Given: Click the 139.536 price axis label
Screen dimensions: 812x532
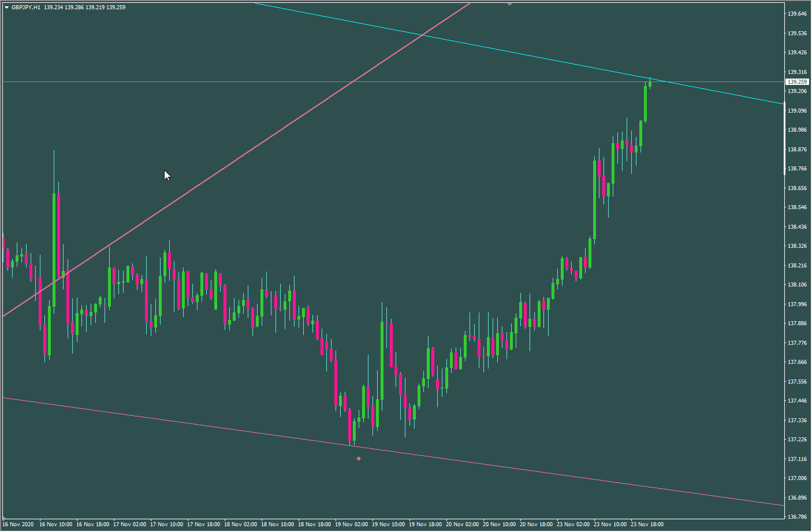Looking at the screenshot, I should click(797, 34).
